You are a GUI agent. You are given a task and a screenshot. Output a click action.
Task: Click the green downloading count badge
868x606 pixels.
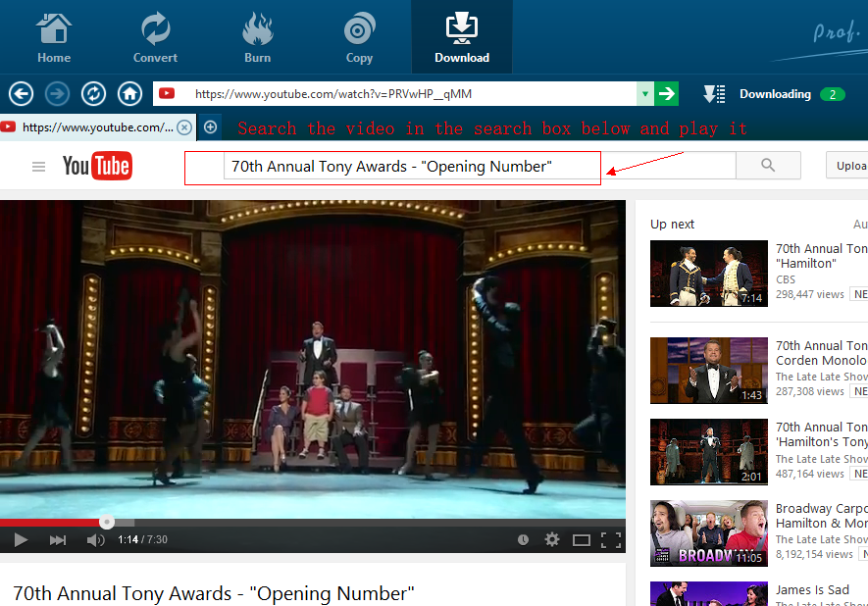coord(833,95)
